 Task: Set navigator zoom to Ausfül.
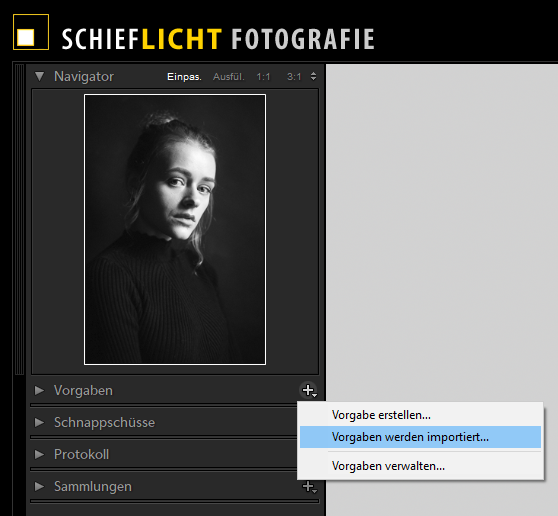[228, 77]
